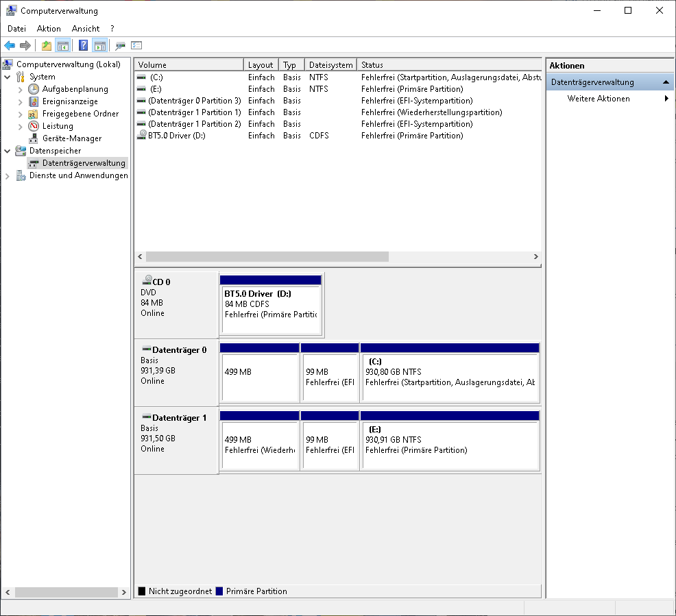Click the CD 0 disc drive icon
This screenshot has width=676, height=616.
[x=147, y=281]
